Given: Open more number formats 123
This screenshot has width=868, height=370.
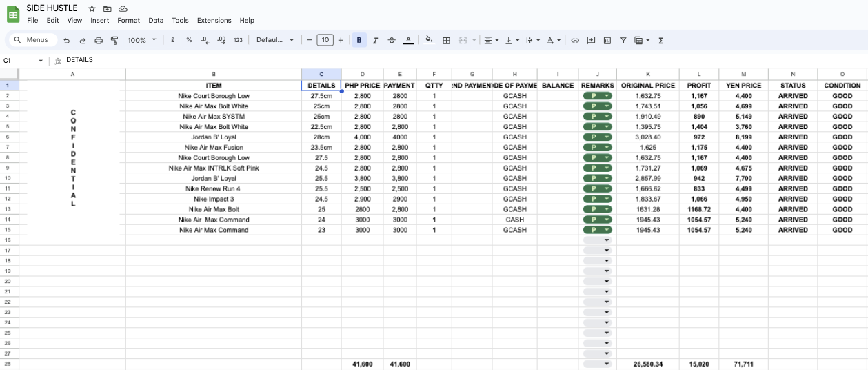Looking at the screenshot, I should (x=238, y=40).
